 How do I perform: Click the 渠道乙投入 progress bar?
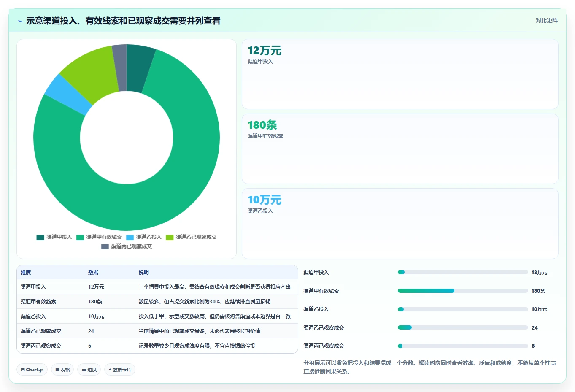(x=463, y=309)
